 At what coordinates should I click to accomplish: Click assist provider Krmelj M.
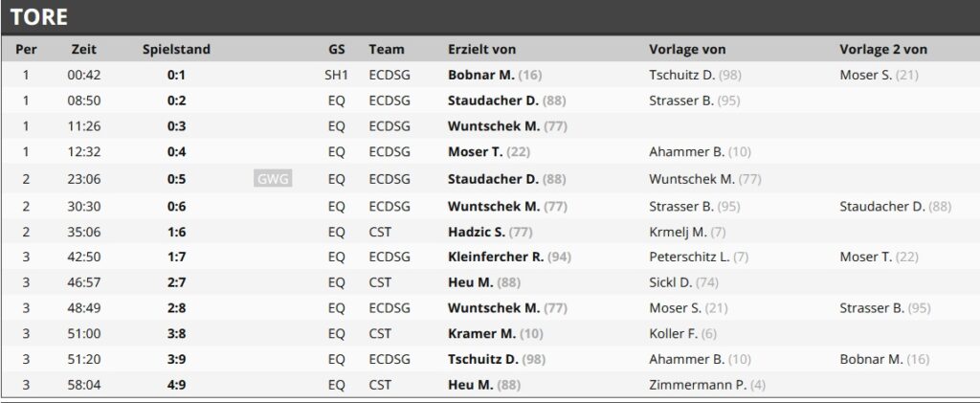[x=677, y=231]
